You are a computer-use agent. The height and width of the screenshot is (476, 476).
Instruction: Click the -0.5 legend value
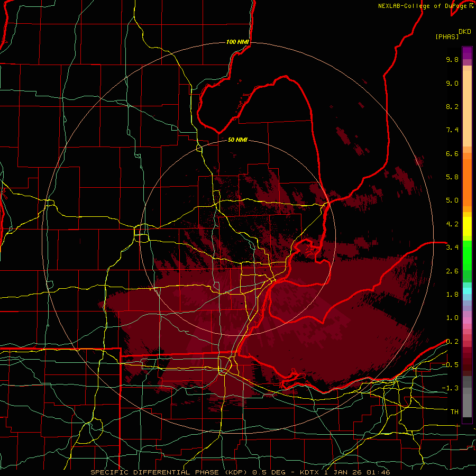450,365
